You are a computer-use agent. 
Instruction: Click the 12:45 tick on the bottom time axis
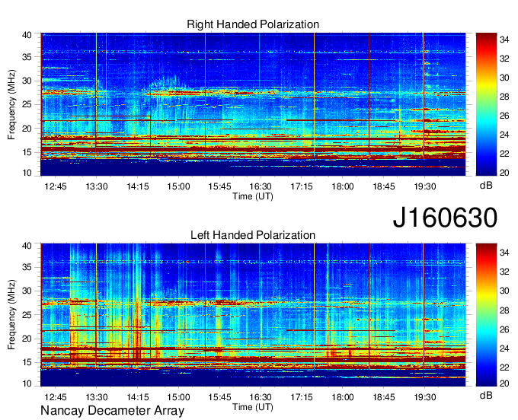pyautogui.click(x=56, y=397)
